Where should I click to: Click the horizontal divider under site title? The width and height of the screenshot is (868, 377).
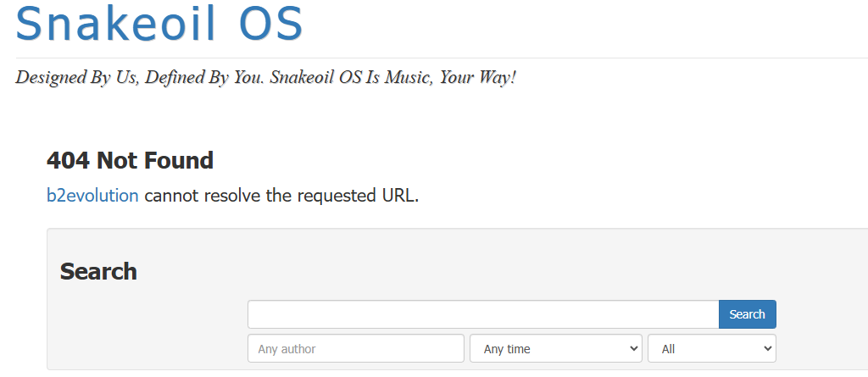point(442,58)
